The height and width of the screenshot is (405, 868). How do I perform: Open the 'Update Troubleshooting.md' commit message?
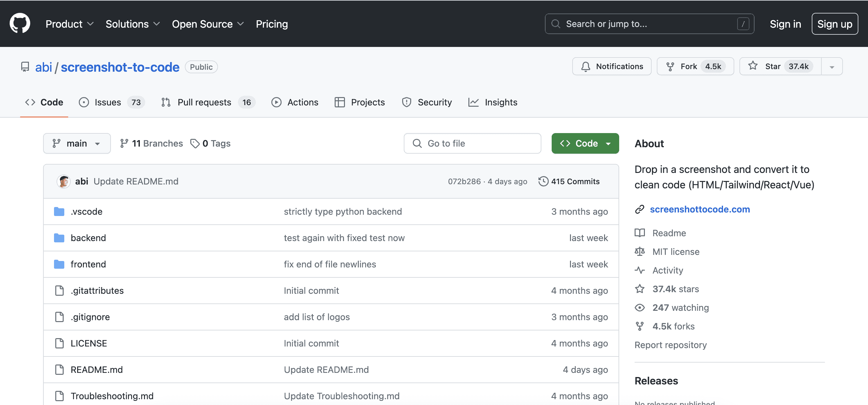point(342,396)
